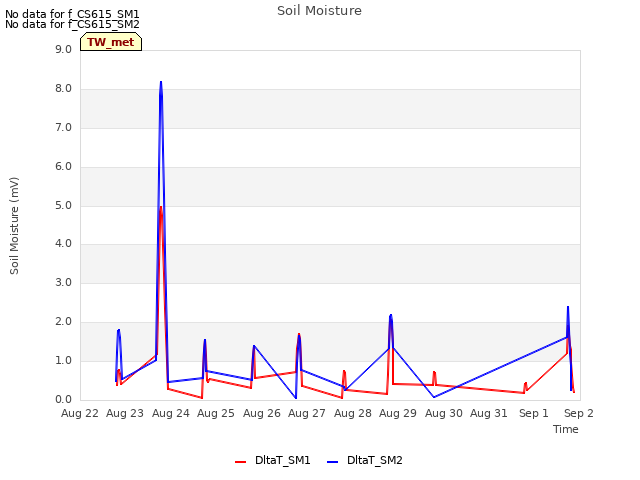Click the 'No data for f_CS615_SM2' message

pyautogui.click(x=72, y=24)
